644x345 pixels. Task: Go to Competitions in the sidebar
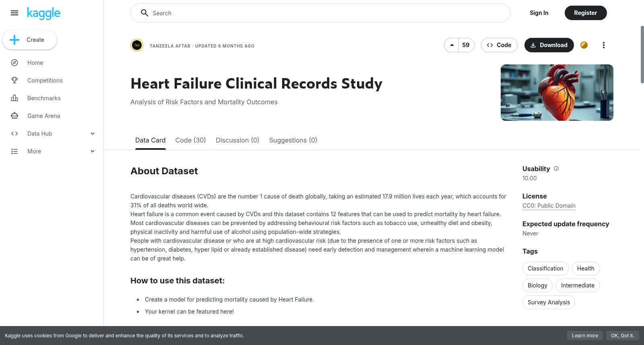[x=45, y=81]
